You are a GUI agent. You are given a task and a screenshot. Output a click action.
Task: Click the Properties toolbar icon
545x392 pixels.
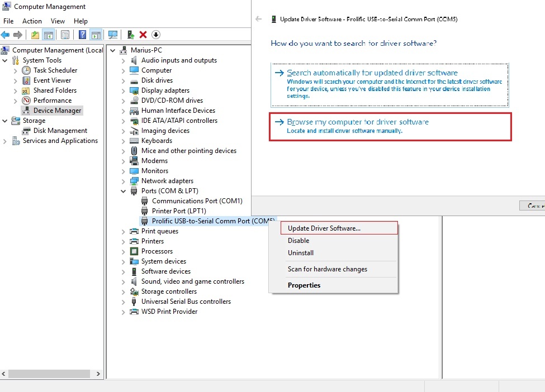click(x=65, y=35)
